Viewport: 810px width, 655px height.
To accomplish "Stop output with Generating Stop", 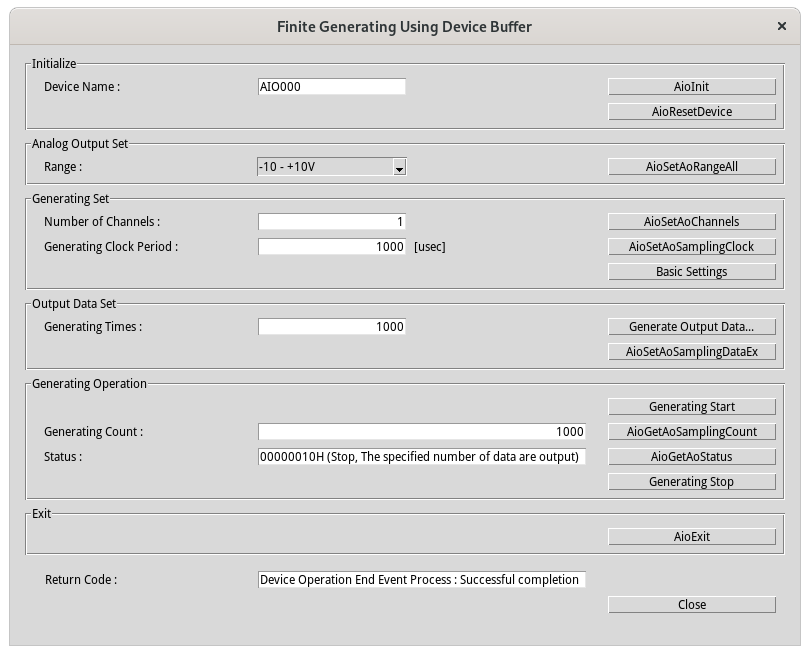I will click(x=691, y=482).
